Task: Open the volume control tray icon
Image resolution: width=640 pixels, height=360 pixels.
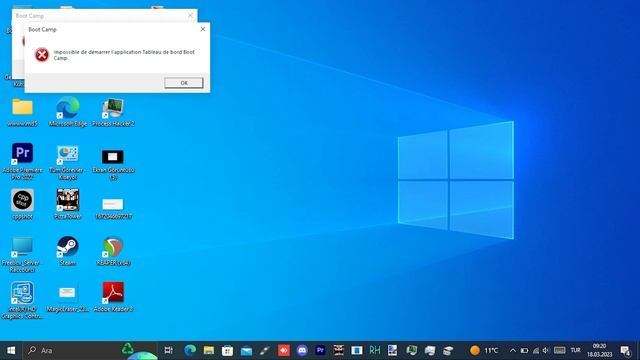Action: tap(546, 350)
